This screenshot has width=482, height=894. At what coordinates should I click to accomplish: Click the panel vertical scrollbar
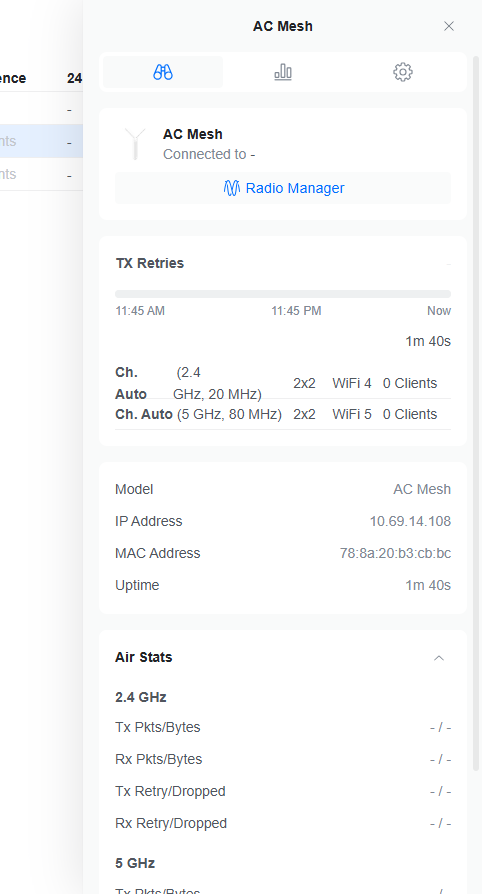click(x=476, y=413)
